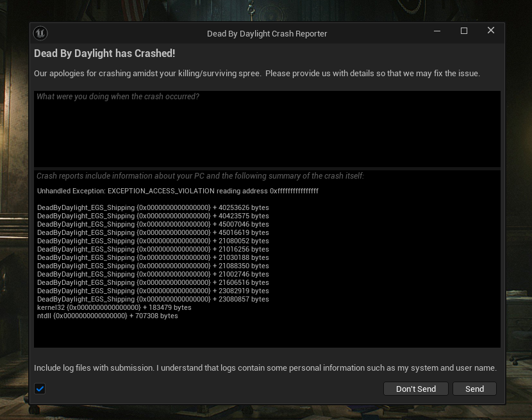This screenshot has height=420, width=532.
Task: Focus the 'What were you doing' text box
Action: coord(267,129)
